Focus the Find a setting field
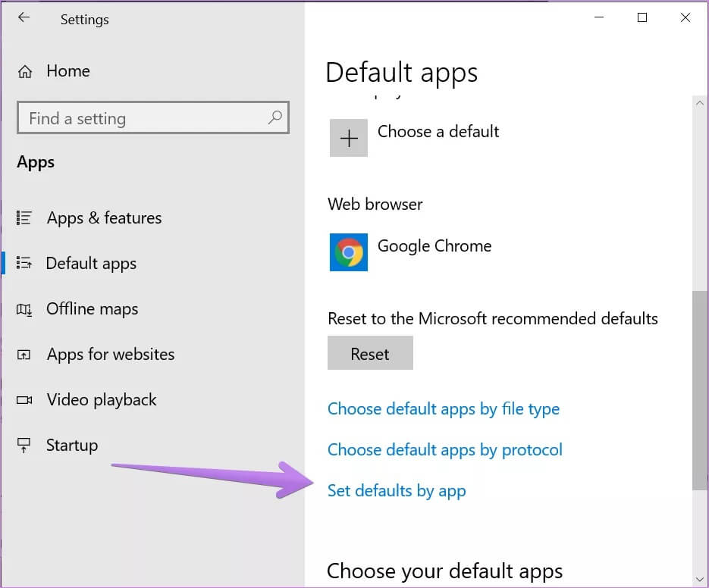Viewport: 709px width, 588px height. 153,117
